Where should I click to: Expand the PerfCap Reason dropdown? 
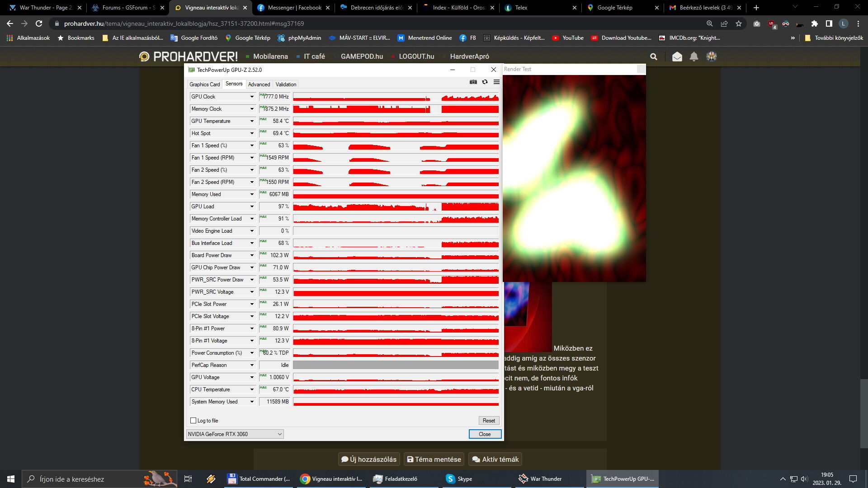click(x=252, y=365)
